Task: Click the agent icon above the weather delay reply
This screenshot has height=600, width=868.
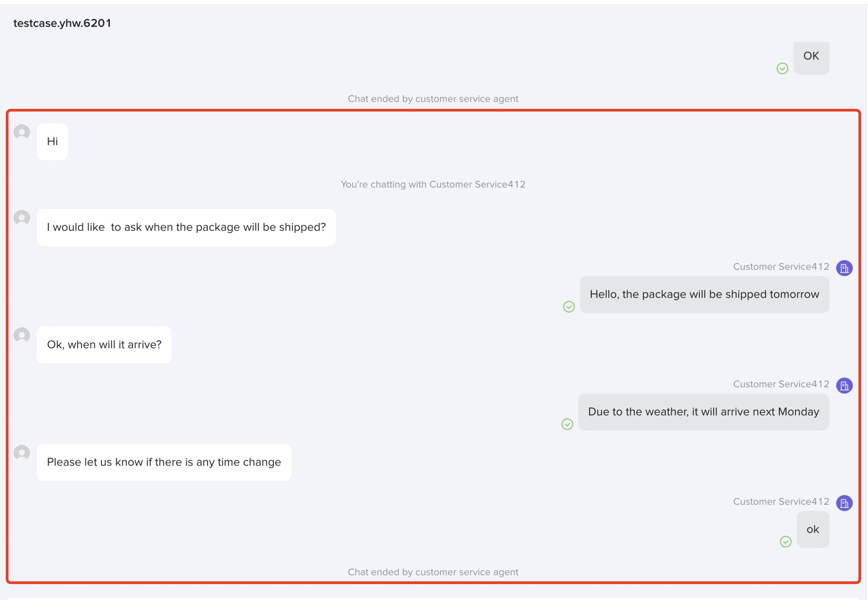Action: click(x=844, y=386)
